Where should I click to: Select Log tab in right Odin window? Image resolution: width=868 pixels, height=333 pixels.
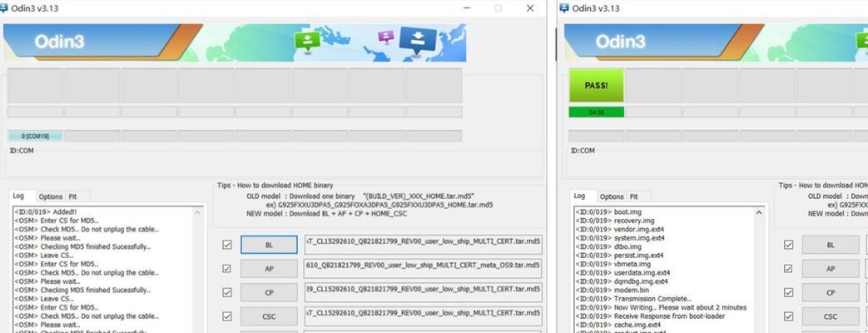point(579,196)
